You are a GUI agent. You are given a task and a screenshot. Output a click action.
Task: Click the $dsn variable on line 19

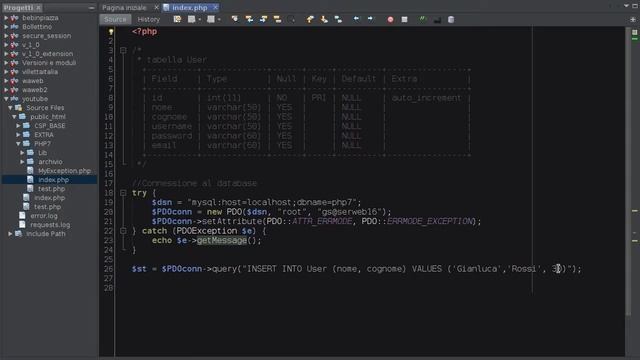pos(162,202)
